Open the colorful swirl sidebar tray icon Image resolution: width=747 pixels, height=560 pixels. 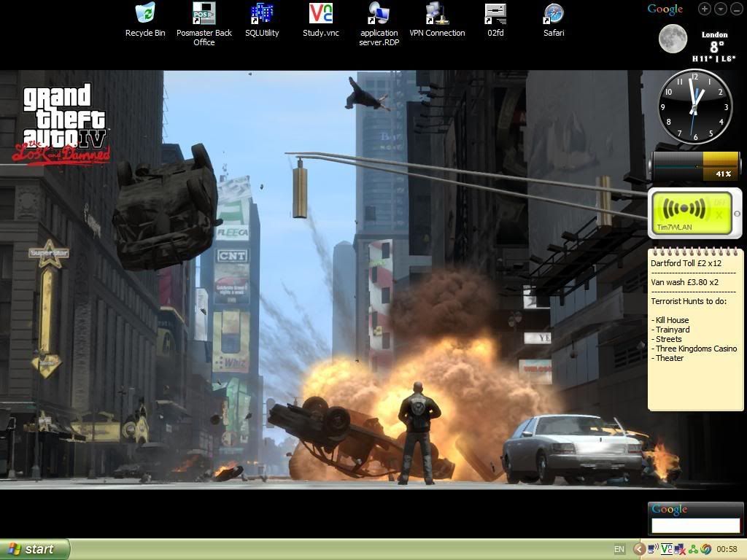click(x=706, y=550)
